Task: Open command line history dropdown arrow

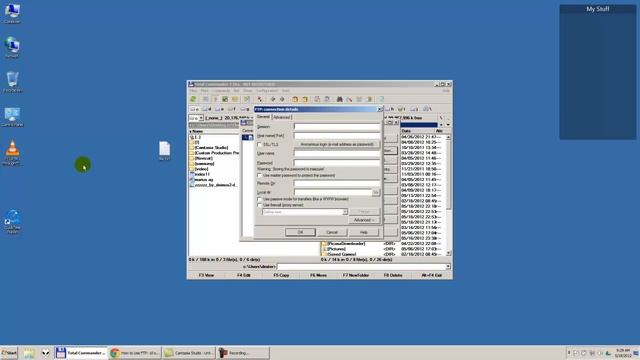Action: [448, 267]
